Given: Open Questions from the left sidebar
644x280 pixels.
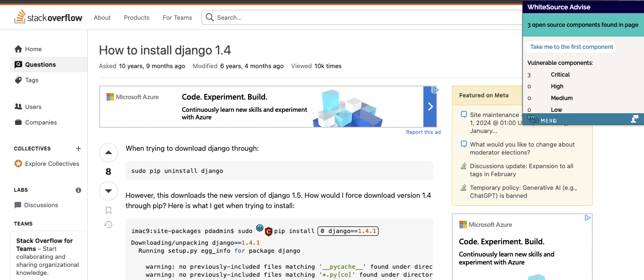Looking at the screenshot, I should [x=19, y=64].
